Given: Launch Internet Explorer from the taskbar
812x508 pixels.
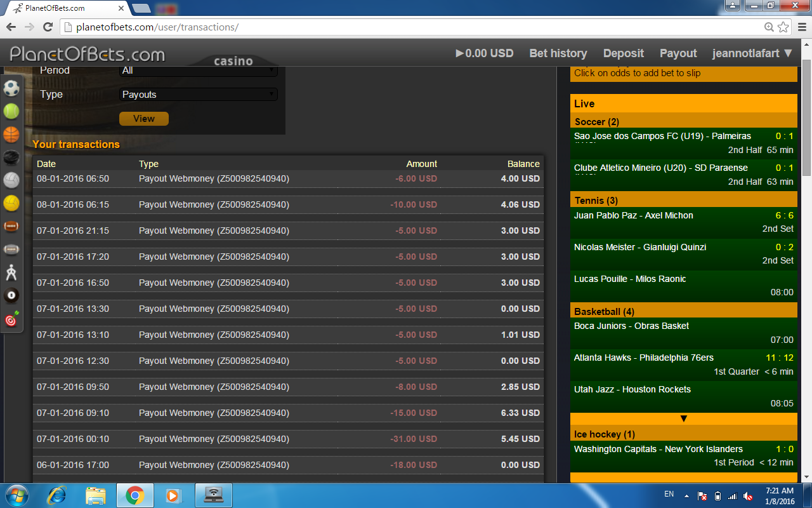Looking at the screenshot, I should pos(56,495).
